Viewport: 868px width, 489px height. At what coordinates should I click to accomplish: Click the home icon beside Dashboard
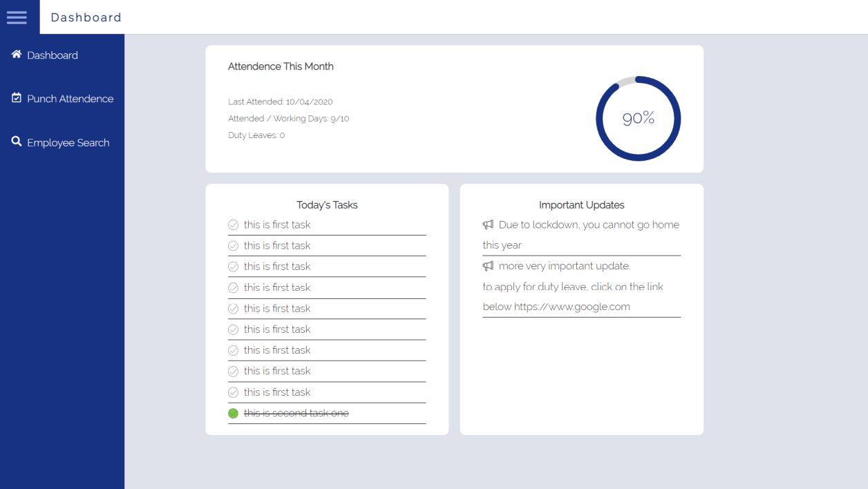click(x=15, y=54)
